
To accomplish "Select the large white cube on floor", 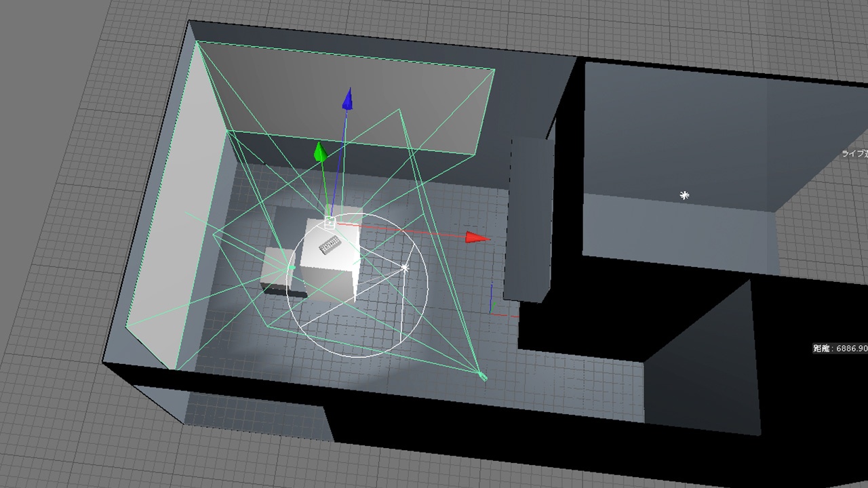I will [330, 259].
